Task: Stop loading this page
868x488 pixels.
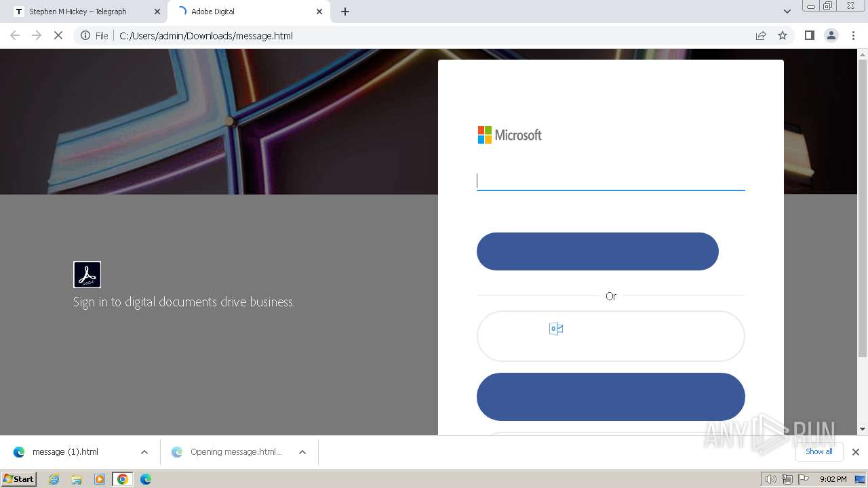Action: [58, 35]
